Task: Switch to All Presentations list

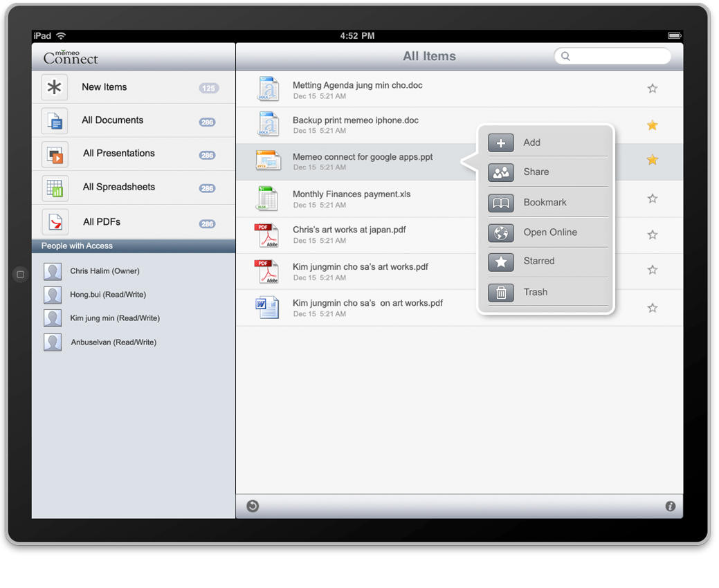Action: point(118,154)
